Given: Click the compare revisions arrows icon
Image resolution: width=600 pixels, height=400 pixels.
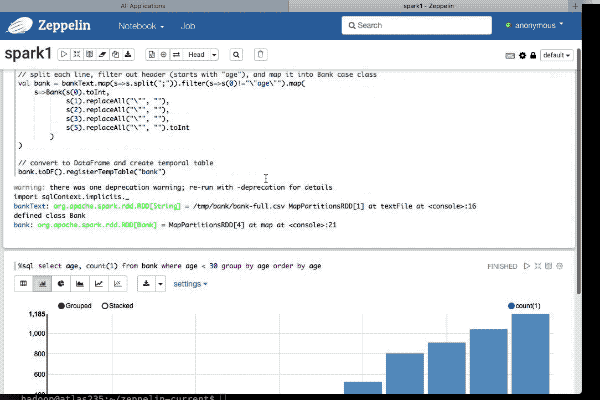Looking at the screenshot, I should pos(176,54).
